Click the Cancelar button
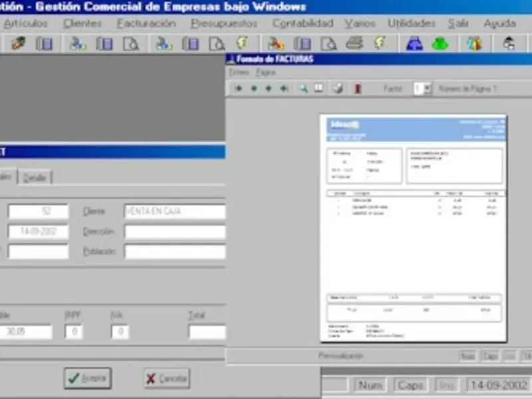Screen dimensions: 532x399 167,378
